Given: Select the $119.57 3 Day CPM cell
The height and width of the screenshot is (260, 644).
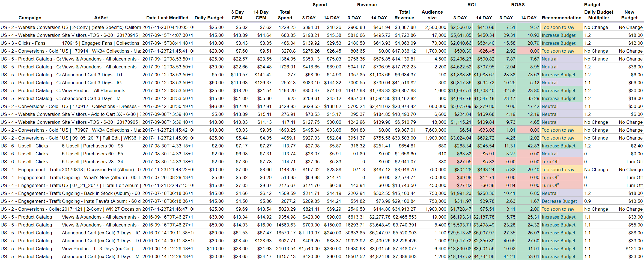Looking at the screenshot, I should (239, 75).
